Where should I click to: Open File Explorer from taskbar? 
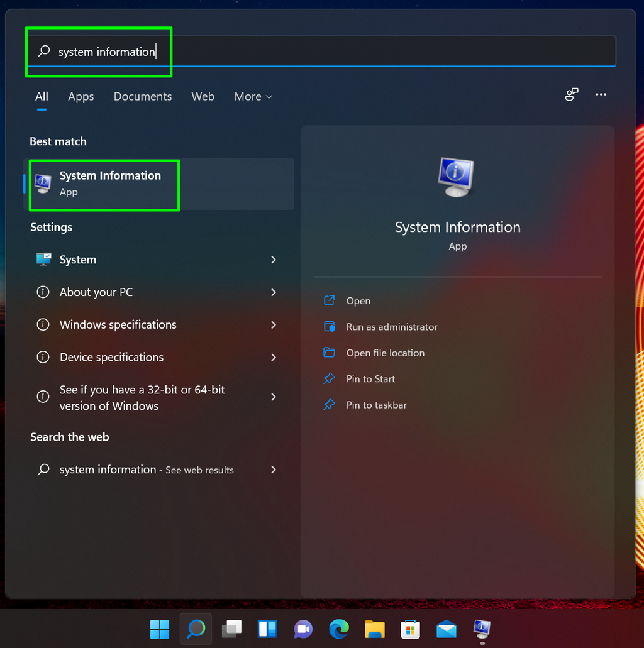pos(375,629)
